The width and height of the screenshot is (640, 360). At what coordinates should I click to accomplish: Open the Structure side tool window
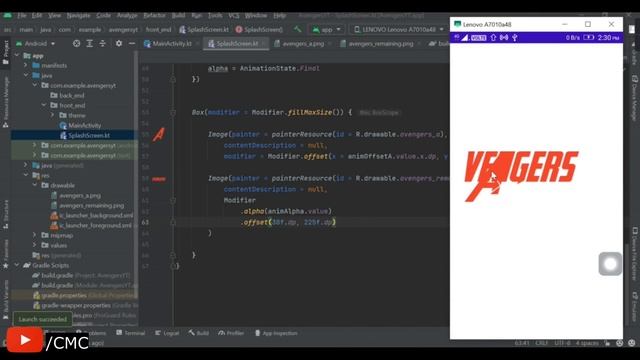pos(6,214)
